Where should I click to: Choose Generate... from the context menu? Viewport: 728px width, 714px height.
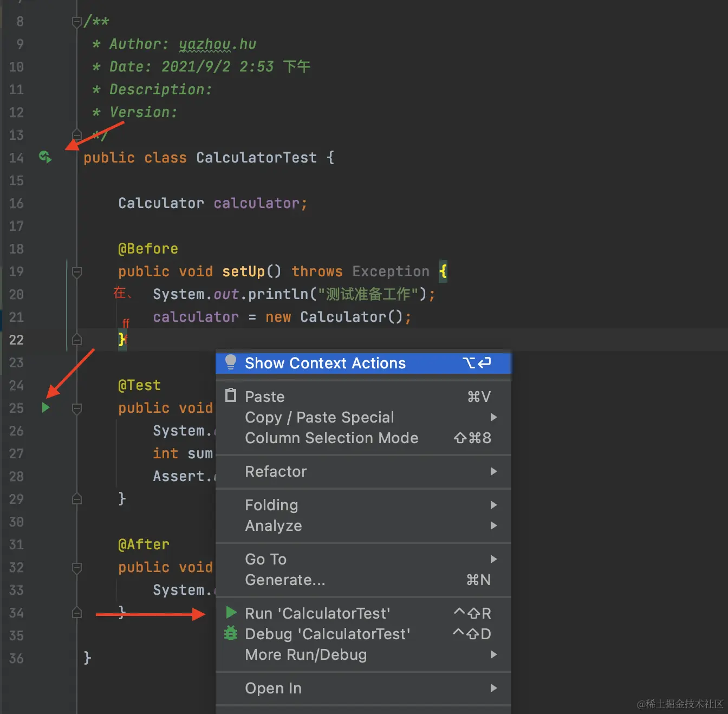point(363,580)
